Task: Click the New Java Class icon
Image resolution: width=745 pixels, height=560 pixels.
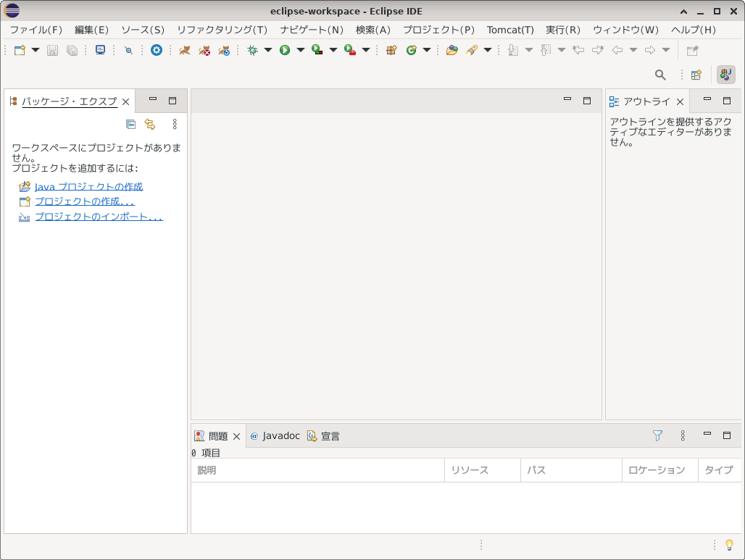Action: [412, 50]
